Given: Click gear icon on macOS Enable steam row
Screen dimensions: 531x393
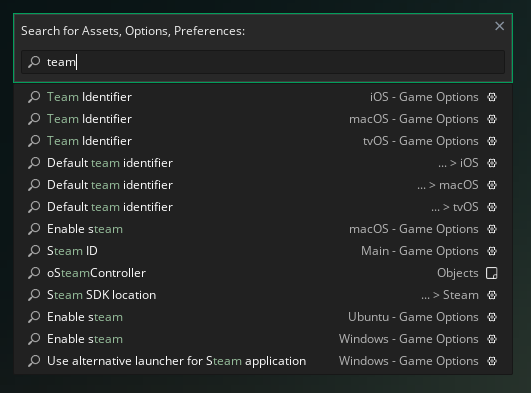Looking at the screenshot, I should [492, 229].
